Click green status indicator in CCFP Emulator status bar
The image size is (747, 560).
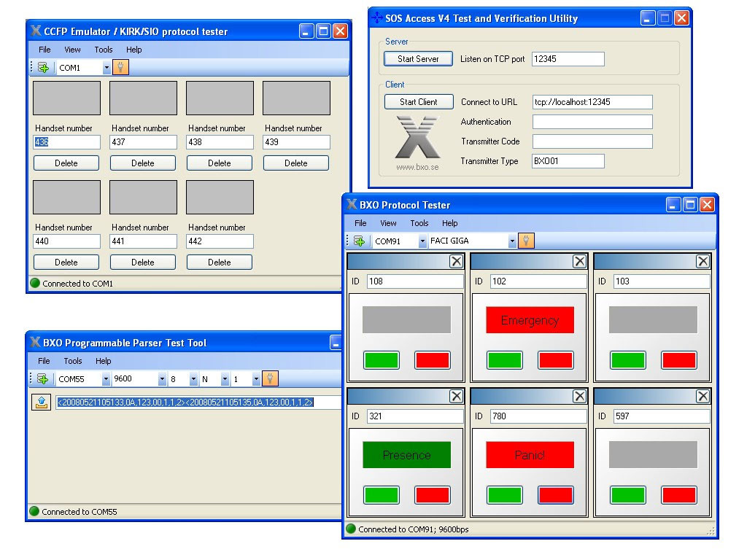(35, 283)
